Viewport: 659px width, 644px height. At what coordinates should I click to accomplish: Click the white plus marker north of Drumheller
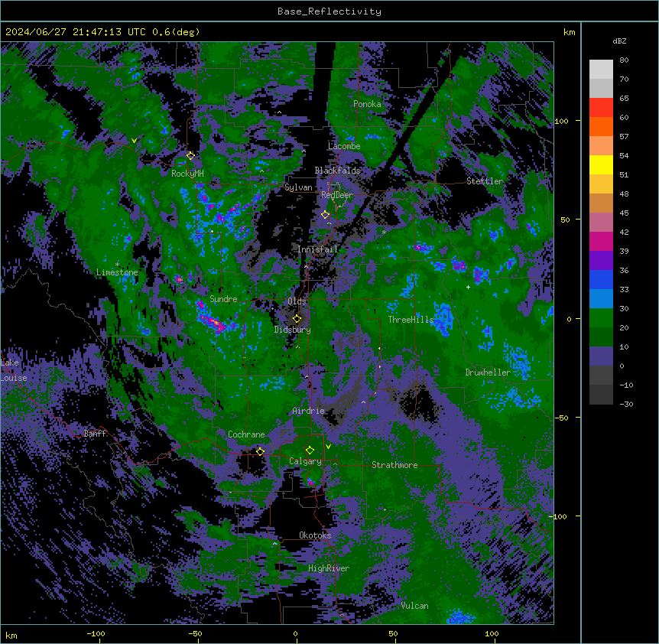click(x=468, y=287)
